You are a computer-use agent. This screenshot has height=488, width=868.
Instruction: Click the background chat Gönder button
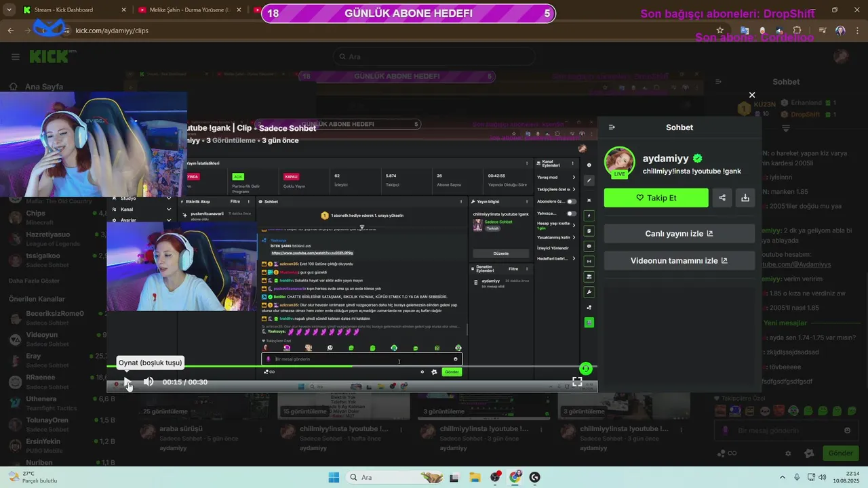pyautogui.click(x=840, y=453)
